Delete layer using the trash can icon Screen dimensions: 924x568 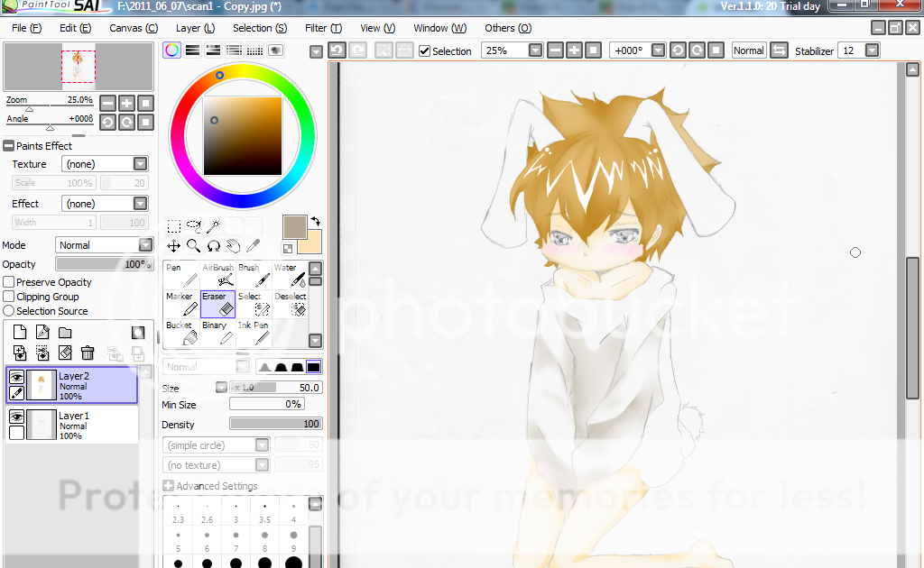pyautogui.click(x=88, y=353)
